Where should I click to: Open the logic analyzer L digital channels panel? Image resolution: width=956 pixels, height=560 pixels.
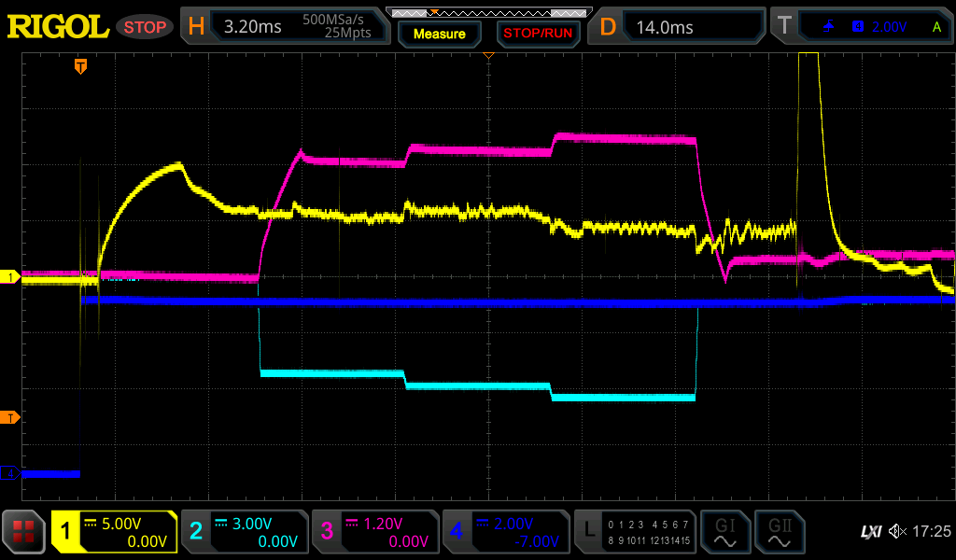pyautogui.click(x=636, y=531)
